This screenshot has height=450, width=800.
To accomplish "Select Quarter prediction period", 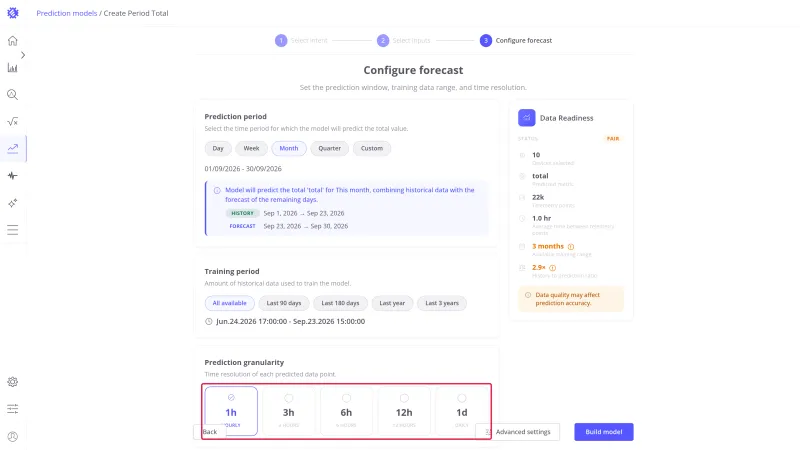I will click(x=330, y=148).
